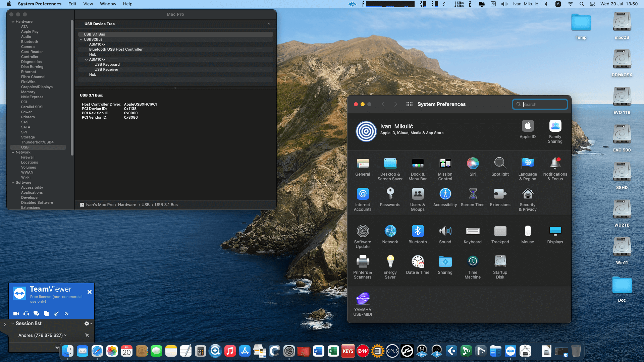Open Siri preferences pane
Image resolution: width=644 pixels, height=362 pixels.
pyautogui.click(x=473, y=167)
